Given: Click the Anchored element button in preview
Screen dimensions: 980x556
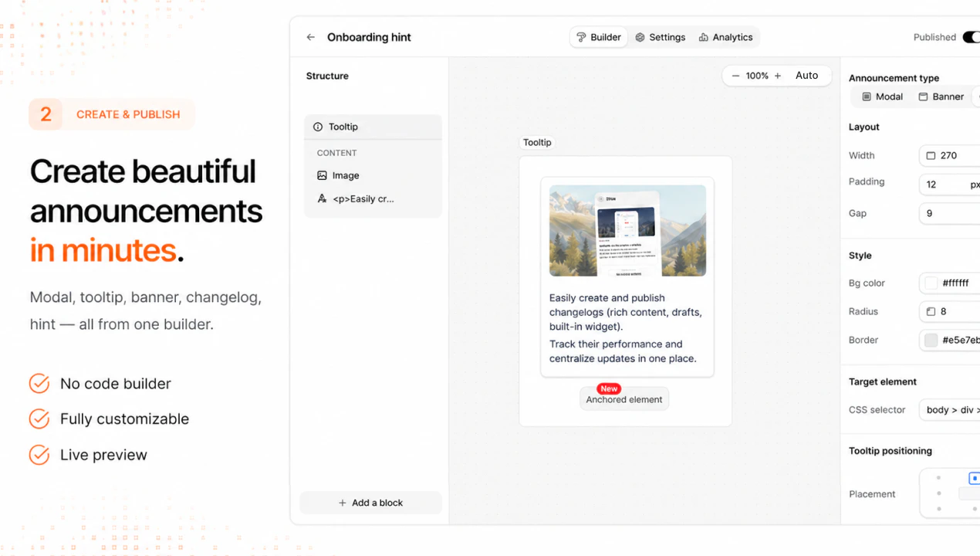Looking at the screenshot, I should [624, 399].
